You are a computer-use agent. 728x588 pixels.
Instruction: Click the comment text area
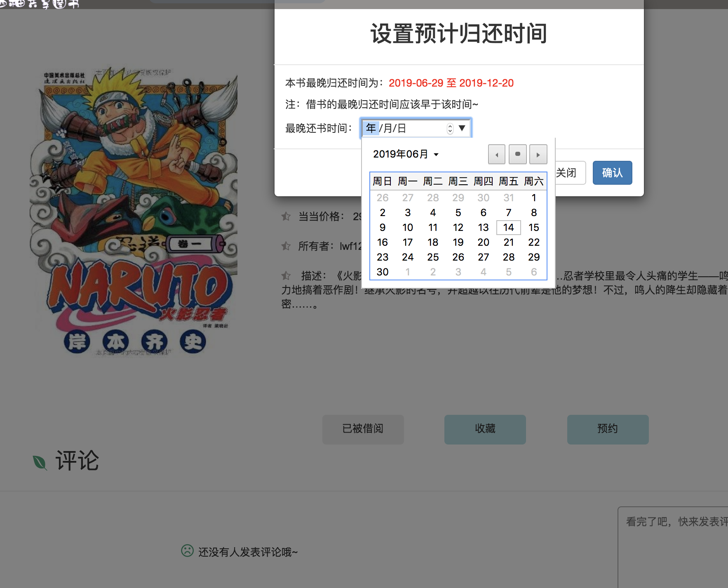coord(673,547)
